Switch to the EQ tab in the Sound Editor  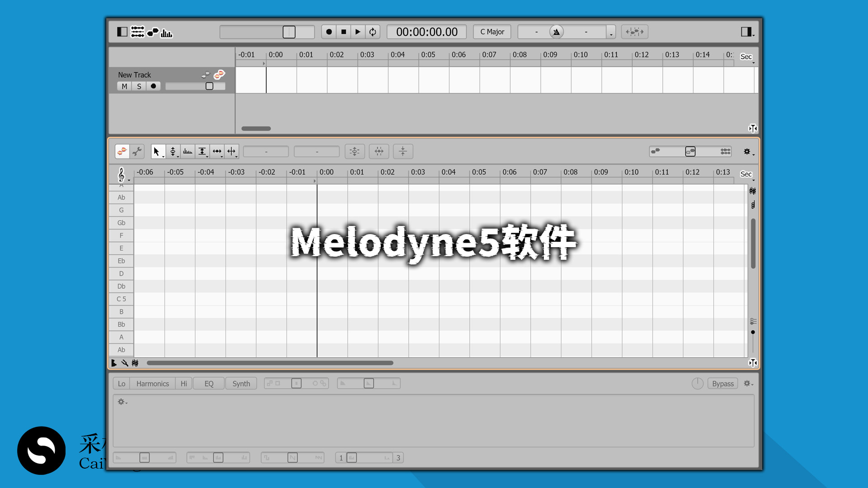coord(208,383)
